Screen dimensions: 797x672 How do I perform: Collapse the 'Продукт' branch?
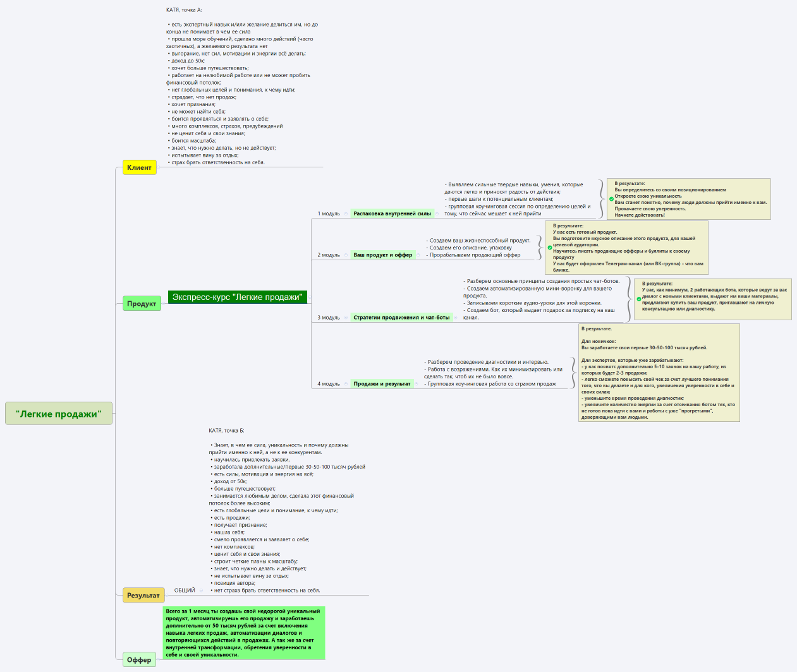click(164, 304)
